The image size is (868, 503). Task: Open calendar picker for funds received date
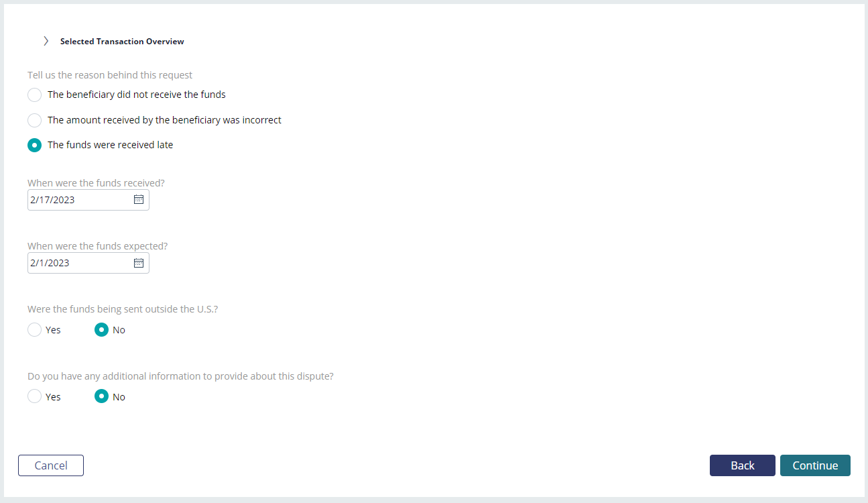pyautogui.click(x=139, y=200)
